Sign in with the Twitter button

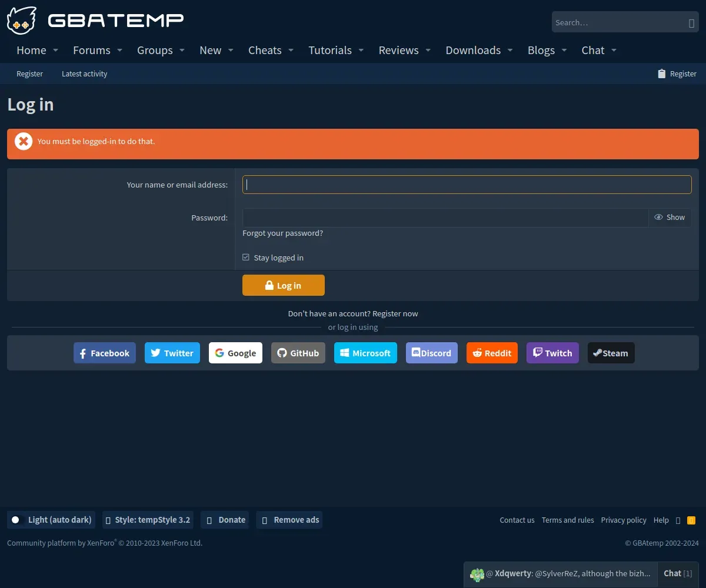coord(172,353)
